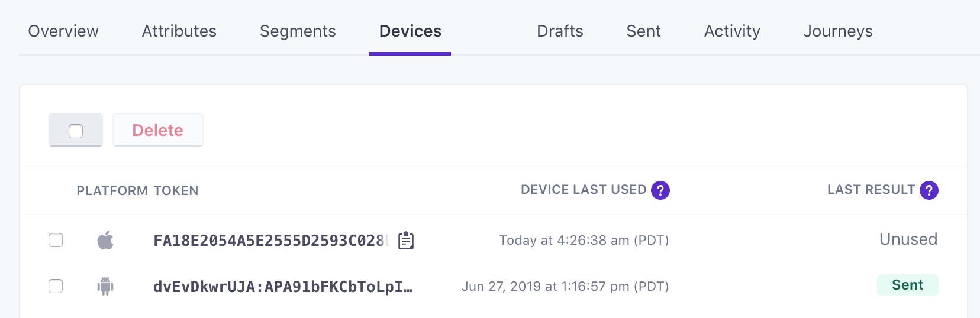980x318 pixels.
Task: Click the dvEvDkwrUJA Android token text
Action: pos(283,287)
